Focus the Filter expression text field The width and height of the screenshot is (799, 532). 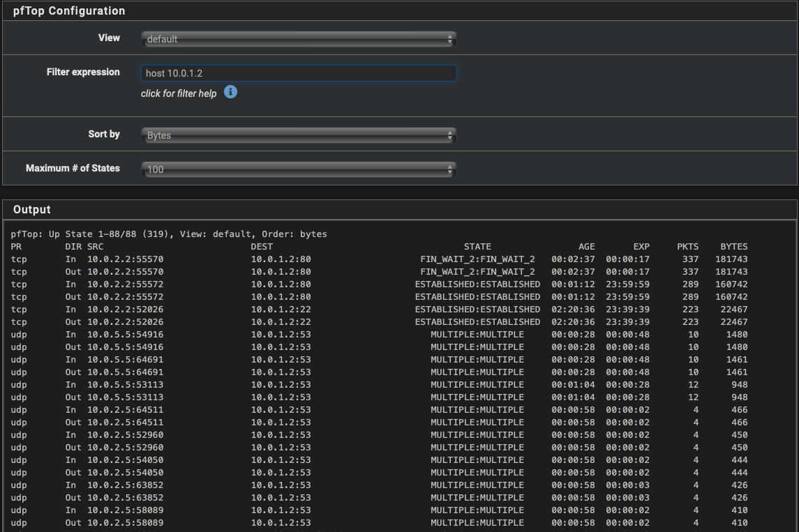tap(299, 73)
